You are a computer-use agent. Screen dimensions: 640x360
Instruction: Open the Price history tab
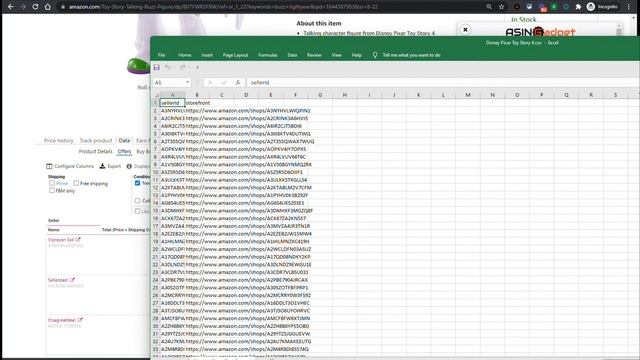pyautogui.click(x=58, y=140)
